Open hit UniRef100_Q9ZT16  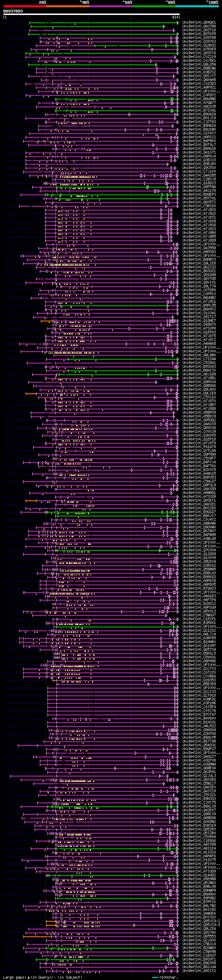click(199, 30)
